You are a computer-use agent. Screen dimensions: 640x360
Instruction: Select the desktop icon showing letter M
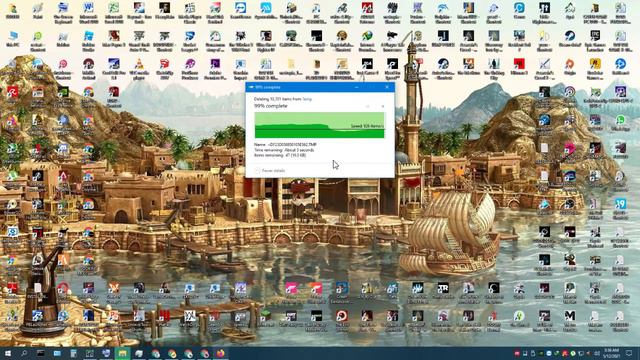click(x=570, y=320)
